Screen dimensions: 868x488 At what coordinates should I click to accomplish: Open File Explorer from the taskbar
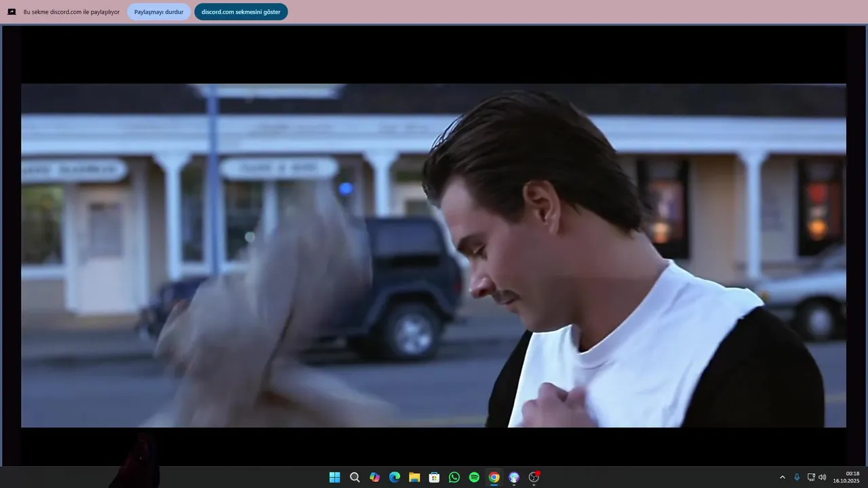[x=414, y=477]
